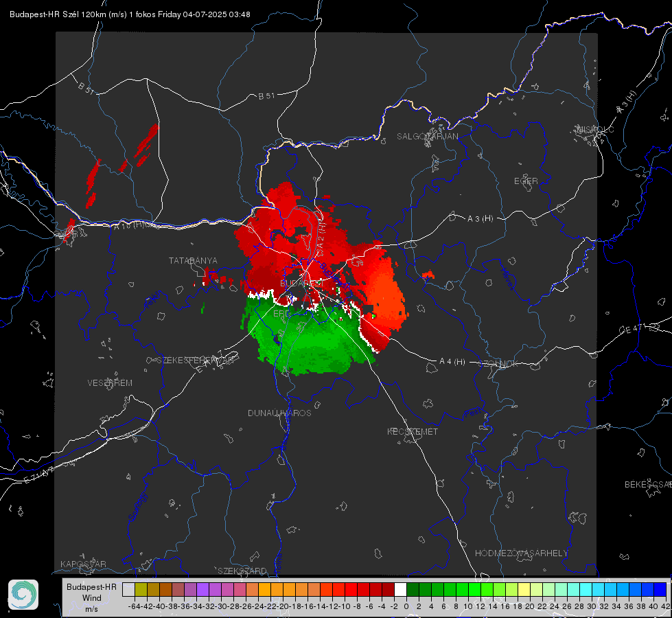This screenshot has height=618, width=672.
Task: Click the HÓDMEZŐVÁSÁRHELY city label
Action: point(521,553)
